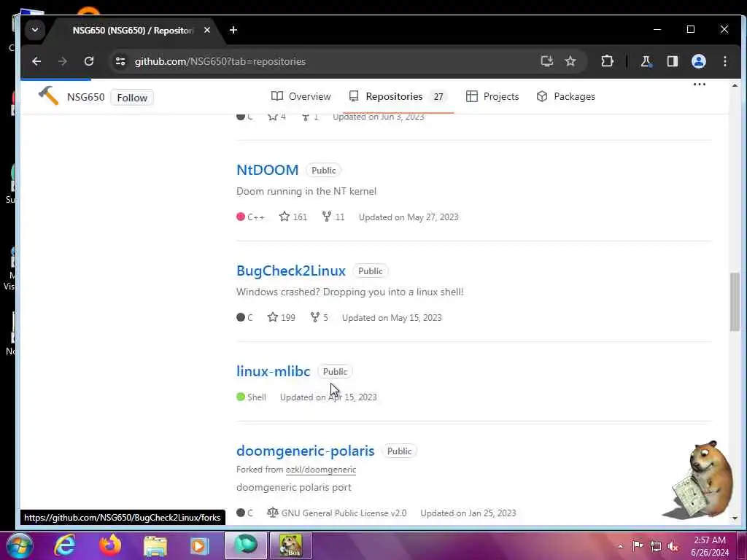747x560 pixels.
Task: Open forked source ozkl/doomgeneric link
Action: coord(321,470)
